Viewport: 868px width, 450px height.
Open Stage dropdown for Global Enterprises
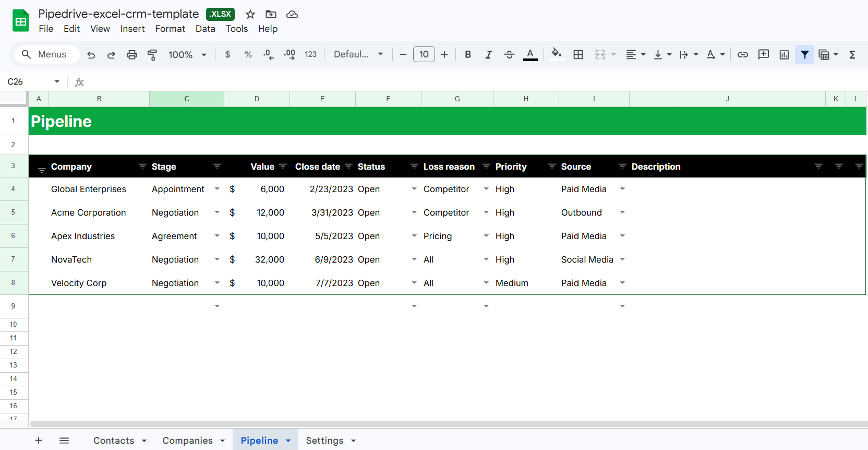[217, 189]
